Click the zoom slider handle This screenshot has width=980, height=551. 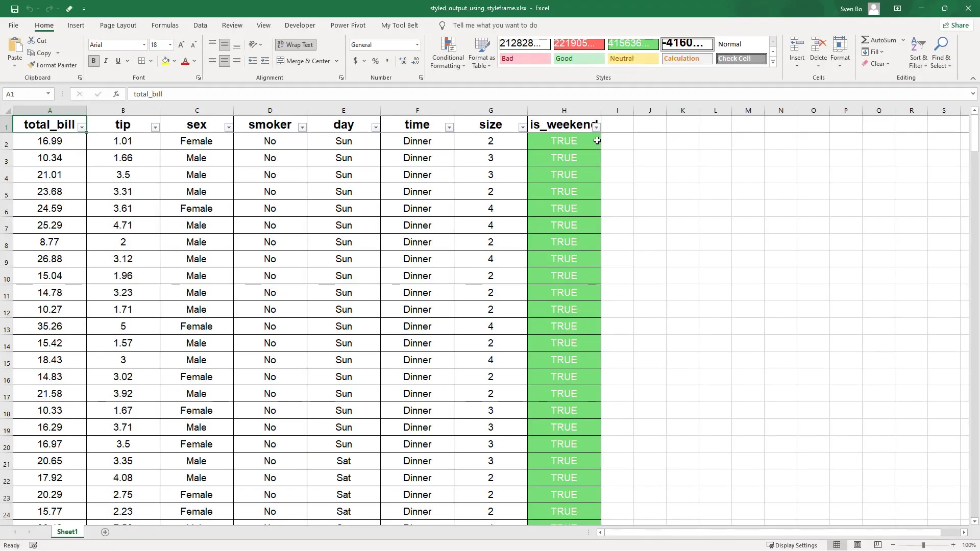(923, 545)
